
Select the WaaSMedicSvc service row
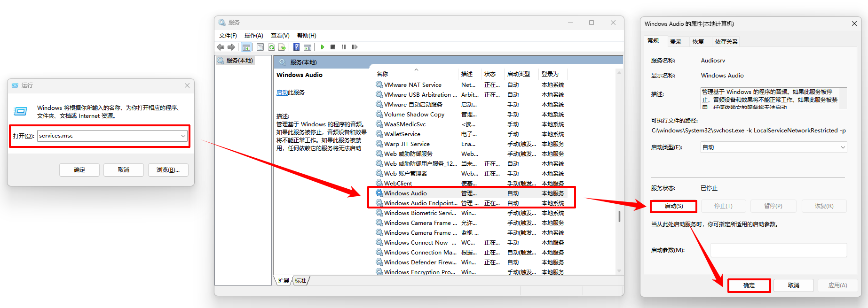471,124
